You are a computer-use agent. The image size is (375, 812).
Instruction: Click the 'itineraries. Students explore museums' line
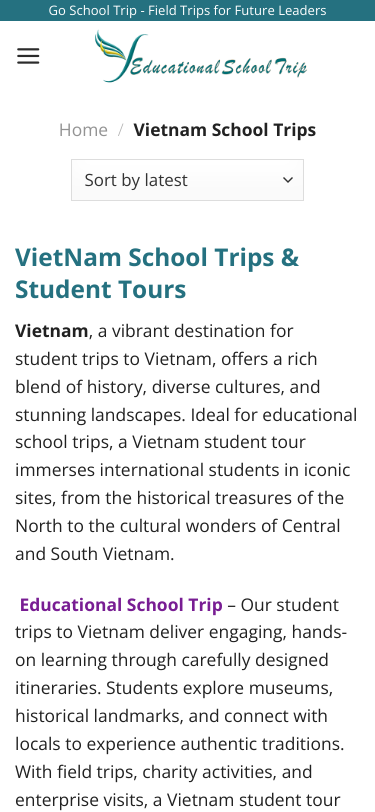(x=174, y=688)
